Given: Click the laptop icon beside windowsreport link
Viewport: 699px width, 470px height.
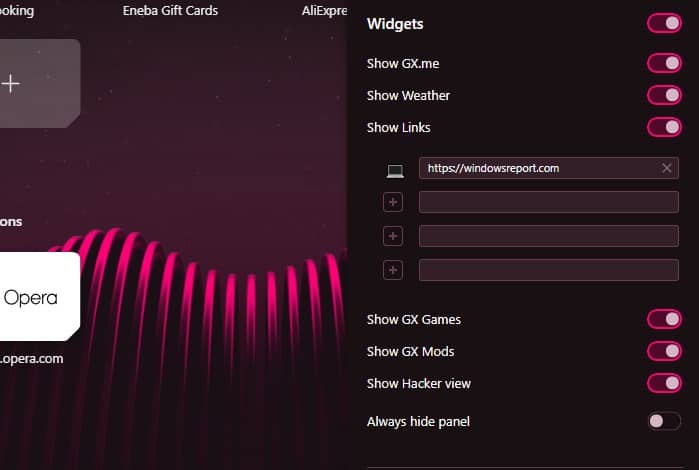Looking at the screenshot, I should coord(395,171).
